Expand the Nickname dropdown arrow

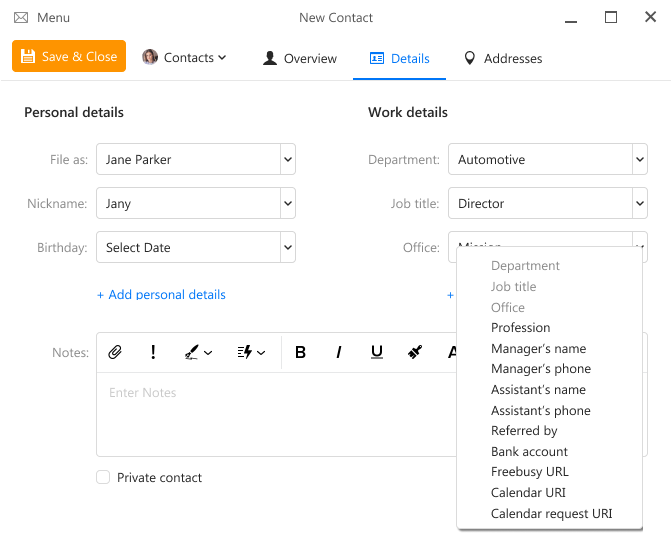(x=288, y=203)
